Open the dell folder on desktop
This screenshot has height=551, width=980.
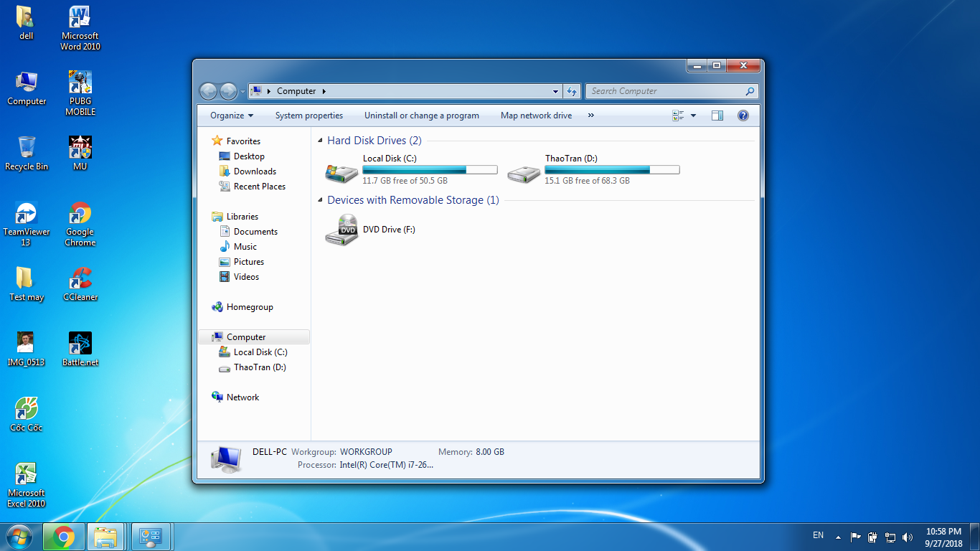[x=27, y=23]
